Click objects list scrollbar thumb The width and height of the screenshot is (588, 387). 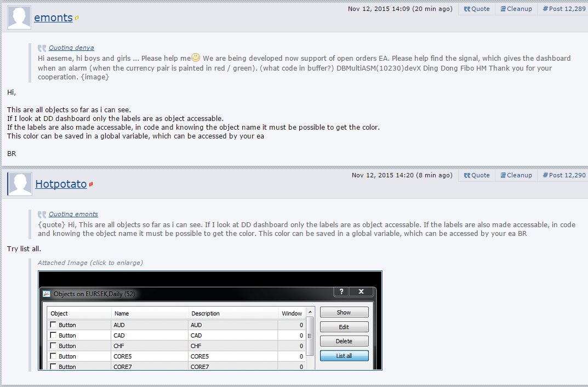pos(310,336)
